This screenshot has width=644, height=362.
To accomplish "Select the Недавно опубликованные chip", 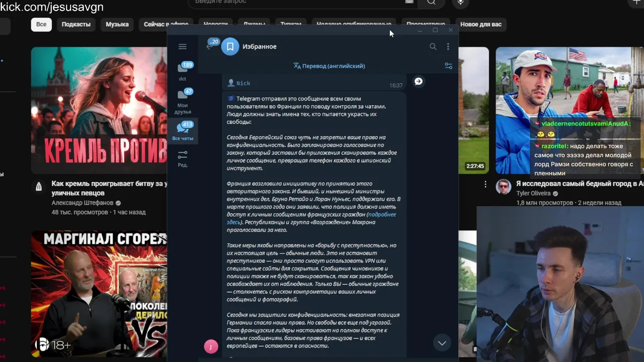I will (x=354, y=24).
